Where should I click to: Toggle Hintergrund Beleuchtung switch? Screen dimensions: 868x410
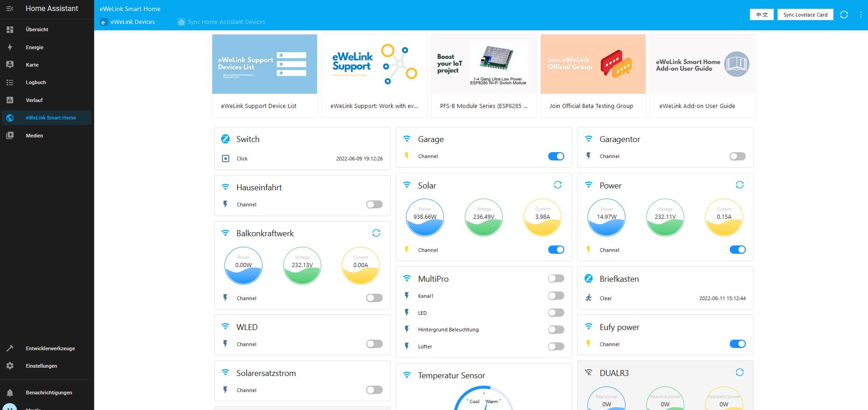tap(556, 330)
